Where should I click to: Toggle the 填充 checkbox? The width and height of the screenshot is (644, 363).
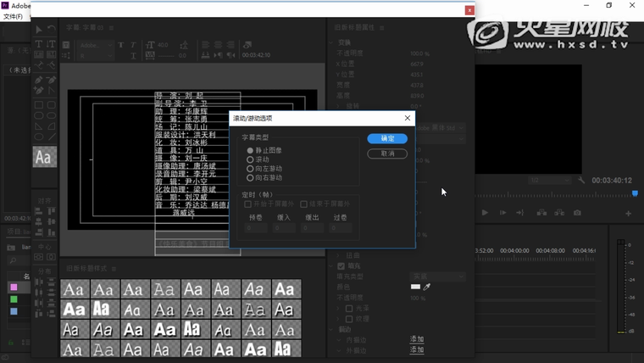click(x=341, y=265)
